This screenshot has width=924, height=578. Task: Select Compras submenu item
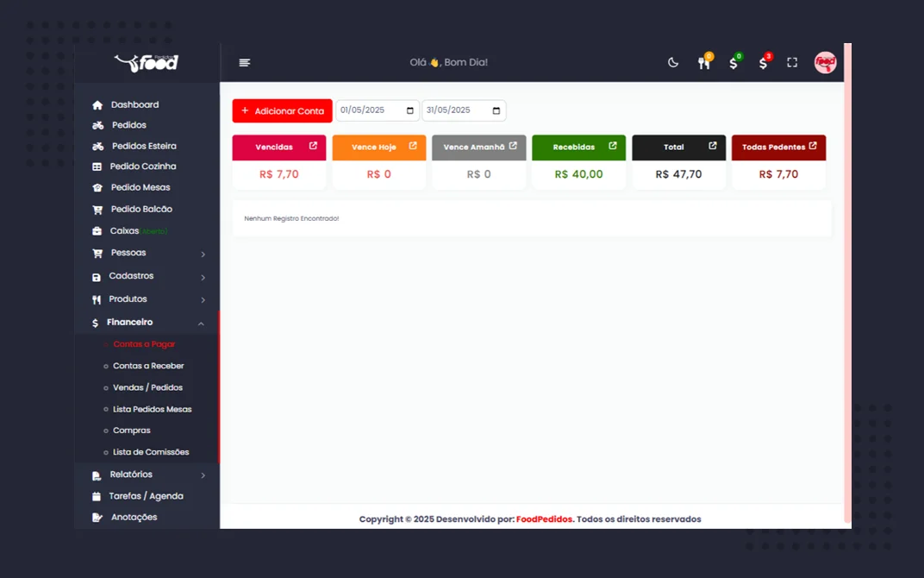pos(131,430)
